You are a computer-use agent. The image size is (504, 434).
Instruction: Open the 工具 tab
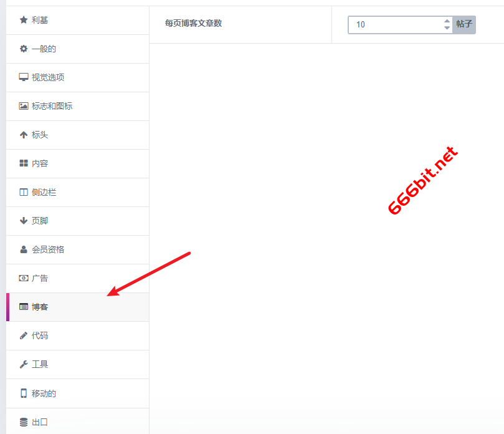tap(77, 365)
